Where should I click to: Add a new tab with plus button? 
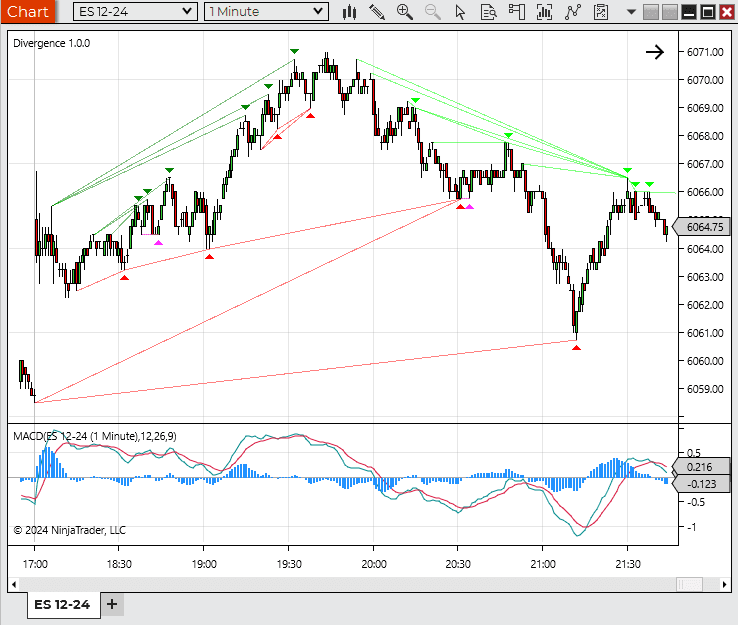pos(112,604)
